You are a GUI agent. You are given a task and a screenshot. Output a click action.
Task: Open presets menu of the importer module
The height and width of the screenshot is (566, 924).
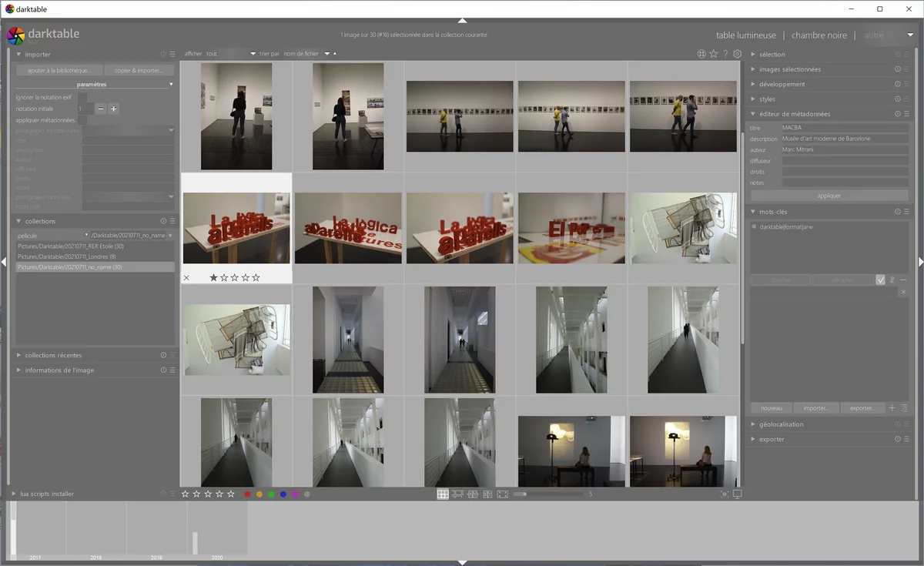pyautogui.click(x=172, y=55)
